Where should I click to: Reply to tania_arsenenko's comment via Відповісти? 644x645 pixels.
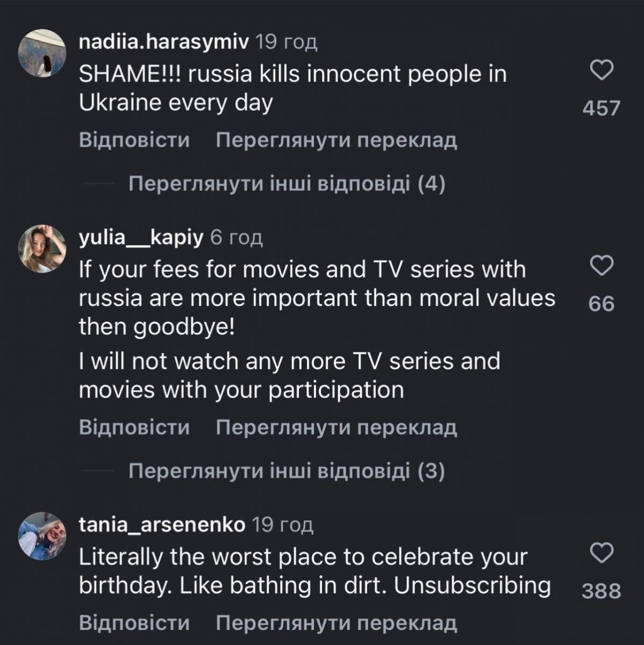point(134,623)
